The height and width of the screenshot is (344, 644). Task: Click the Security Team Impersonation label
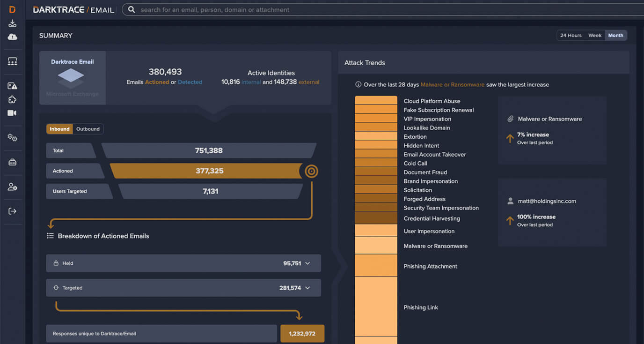(x=441, y=208)
